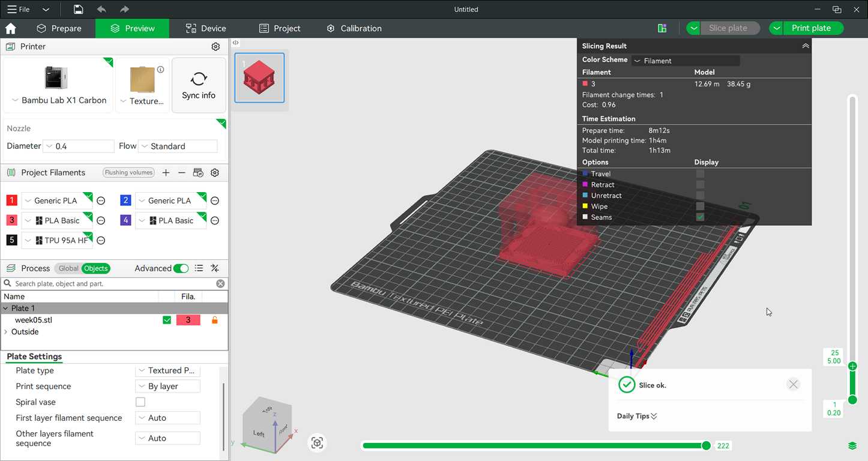The image size is (868, 461).
Task: Enable Travel display checkbox
Action: pos(700,174)
